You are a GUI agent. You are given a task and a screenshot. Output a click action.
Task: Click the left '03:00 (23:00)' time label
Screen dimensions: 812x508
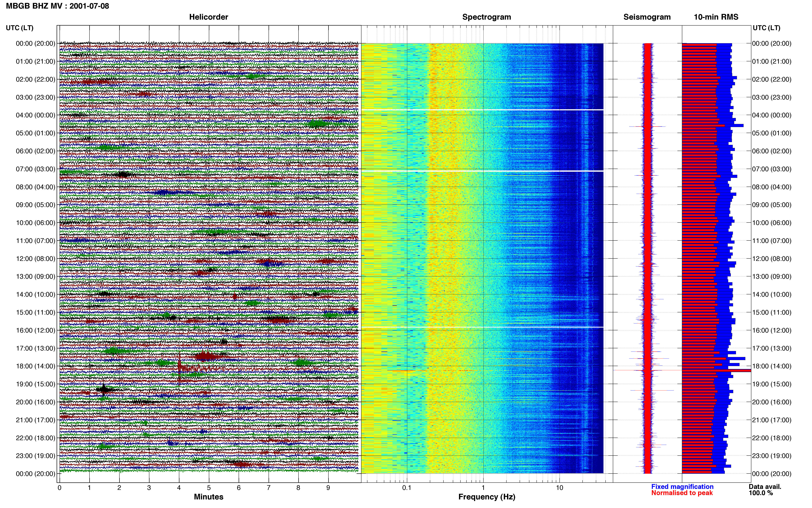[36, 97]
